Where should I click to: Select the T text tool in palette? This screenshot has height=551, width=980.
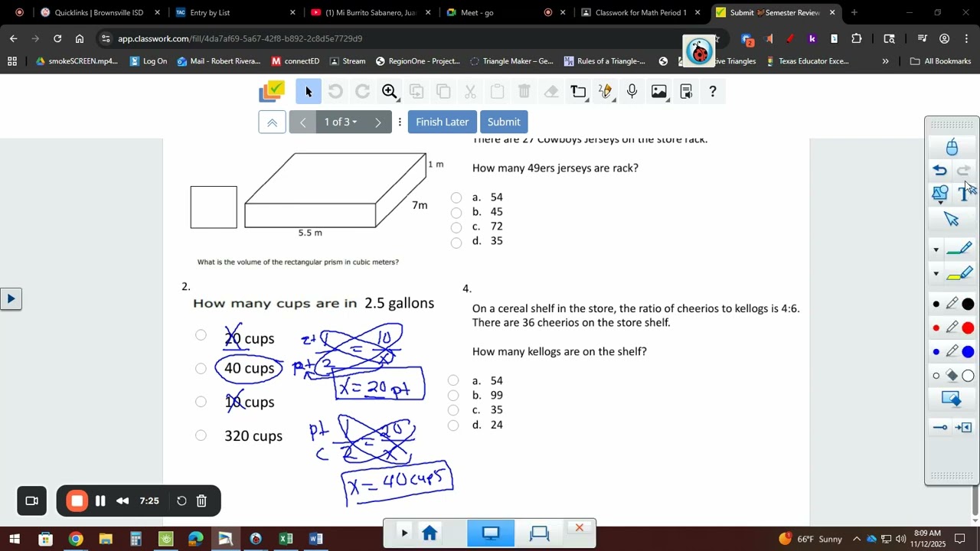point(963,194)
